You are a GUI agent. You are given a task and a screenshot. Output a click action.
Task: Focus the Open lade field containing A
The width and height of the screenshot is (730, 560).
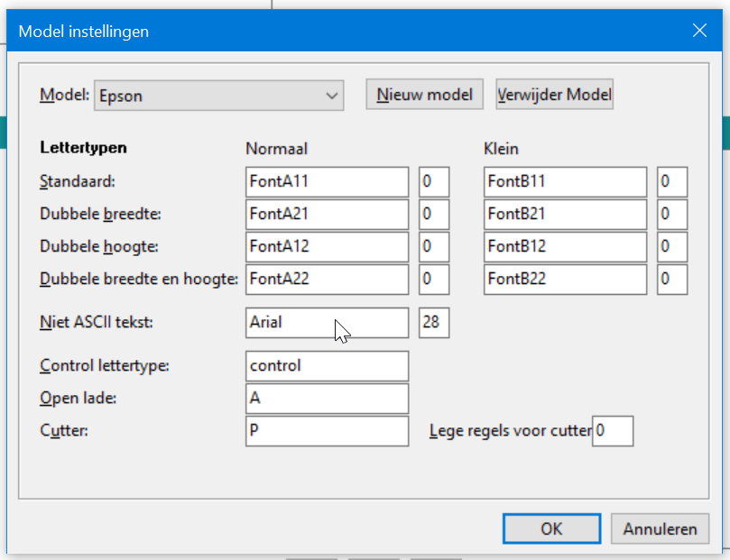pyautogui.click(x=328, y=399)
